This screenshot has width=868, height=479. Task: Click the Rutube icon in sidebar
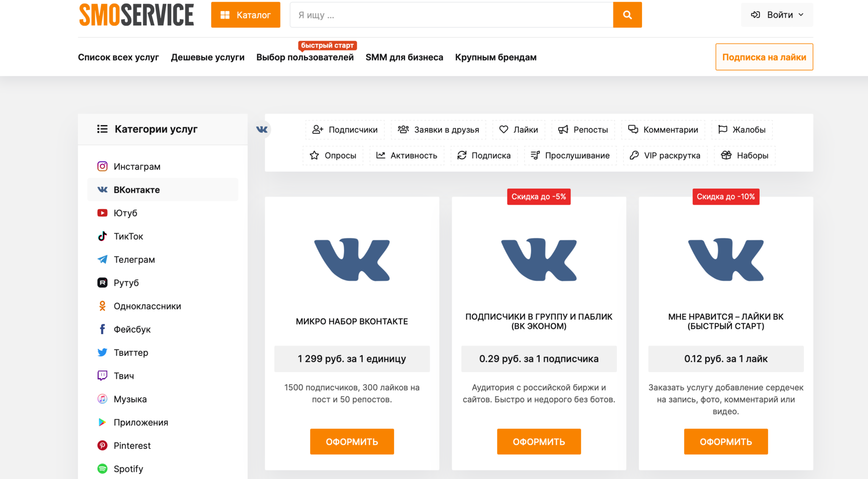point(103,283)
